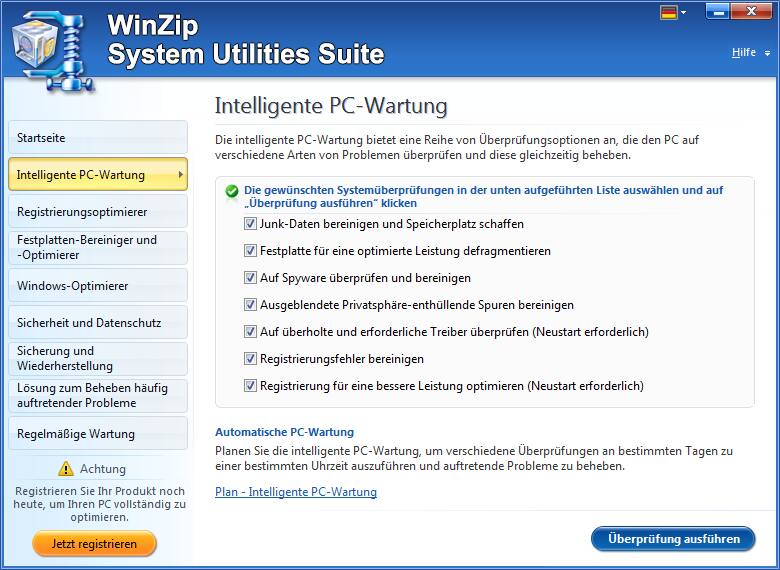
Task: Toggle the Festplatte defragmentieren checkbox
Action: 250,251
